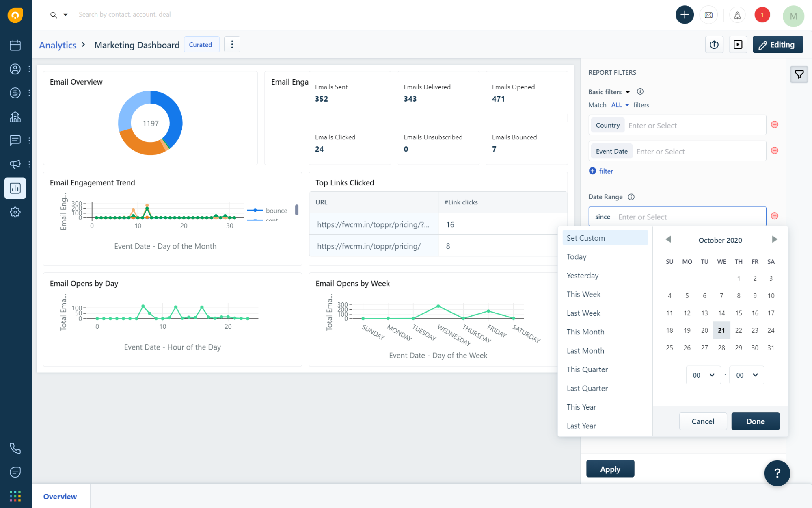
Task: Click the dashboard presentation play icon
Action: click(738, 45)
